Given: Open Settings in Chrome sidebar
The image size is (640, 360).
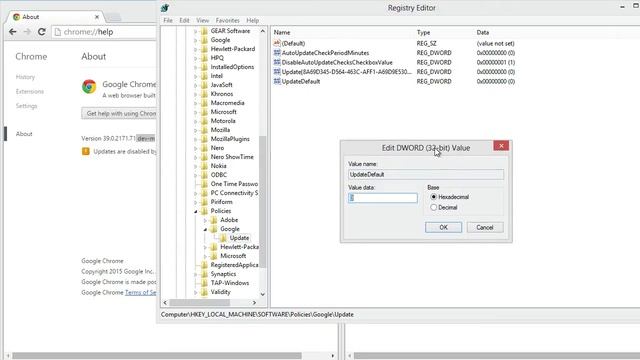Looking at the screenshot, I should pos(26,106).
